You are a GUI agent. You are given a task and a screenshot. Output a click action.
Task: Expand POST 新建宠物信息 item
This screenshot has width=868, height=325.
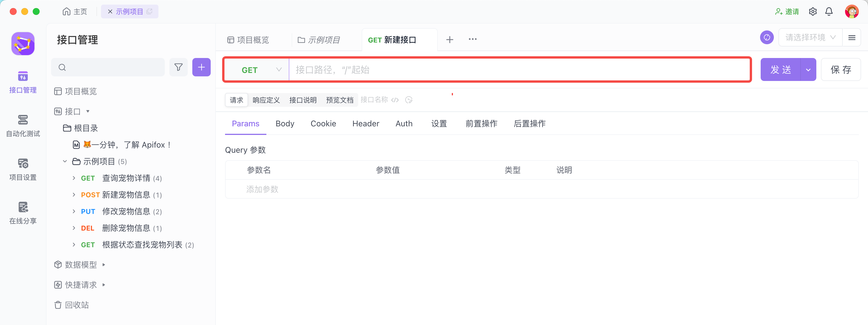pos(74,195)
